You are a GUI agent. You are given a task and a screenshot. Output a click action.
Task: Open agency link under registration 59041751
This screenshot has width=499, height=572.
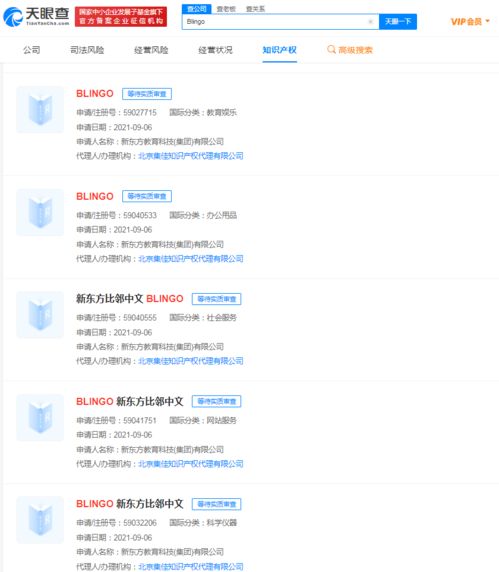coord(191,464)
